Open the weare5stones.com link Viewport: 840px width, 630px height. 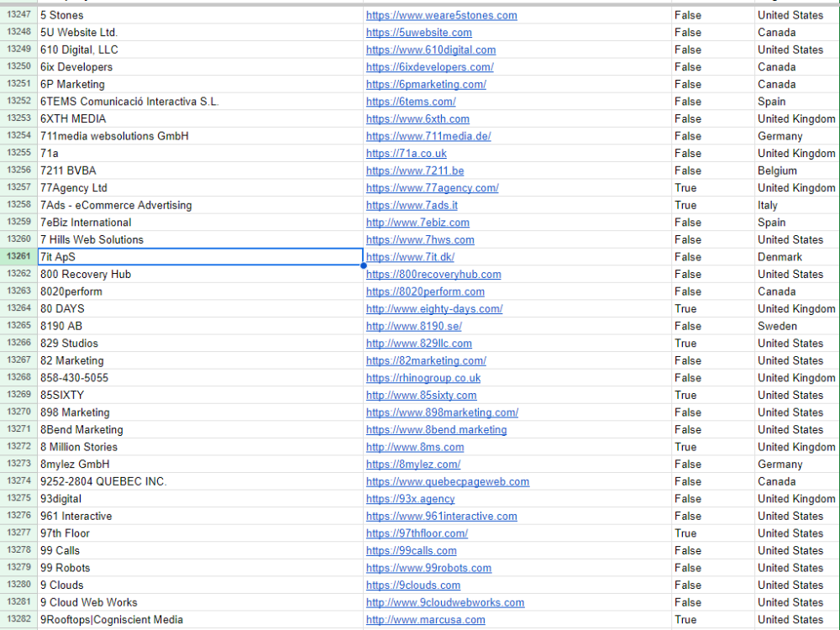click(442, 15)
